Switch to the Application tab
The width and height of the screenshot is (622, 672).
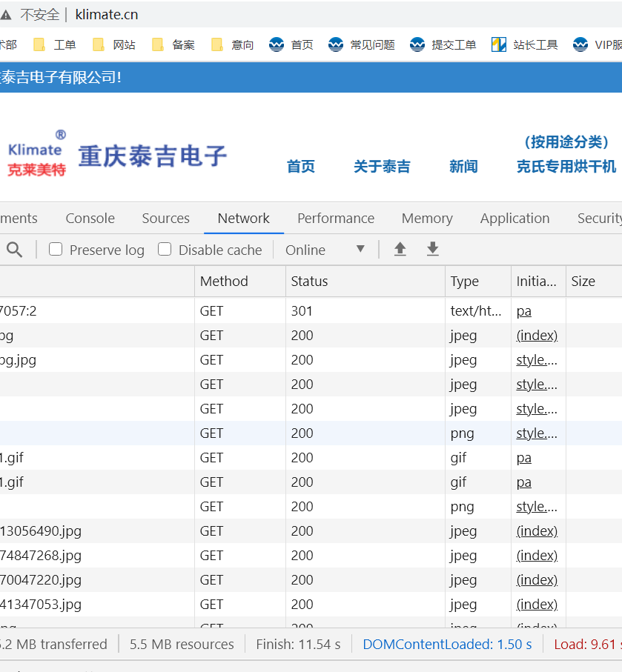515,218
